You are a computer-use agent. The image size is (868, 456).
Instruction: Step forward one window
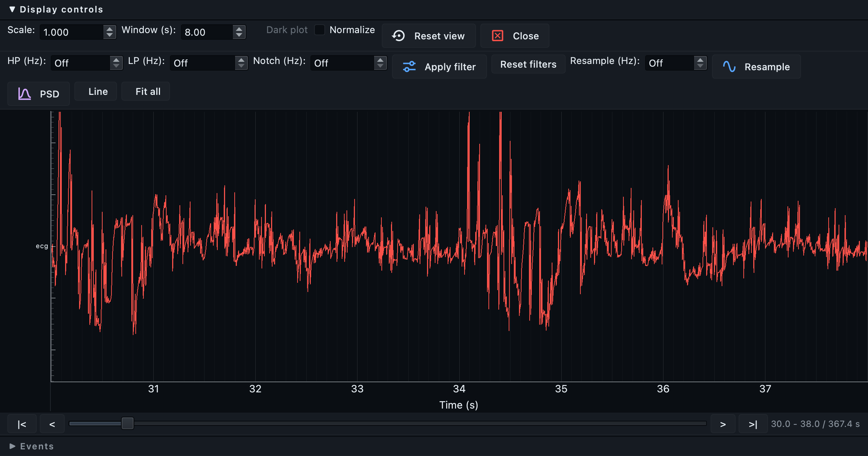(723, 424)
